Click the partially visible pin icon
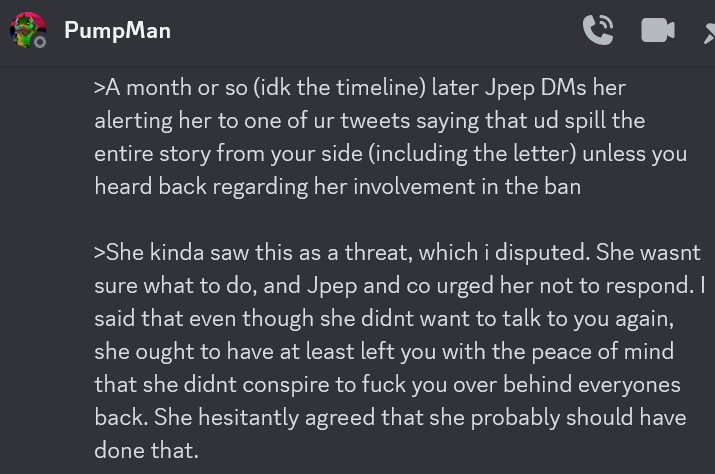 707,32
